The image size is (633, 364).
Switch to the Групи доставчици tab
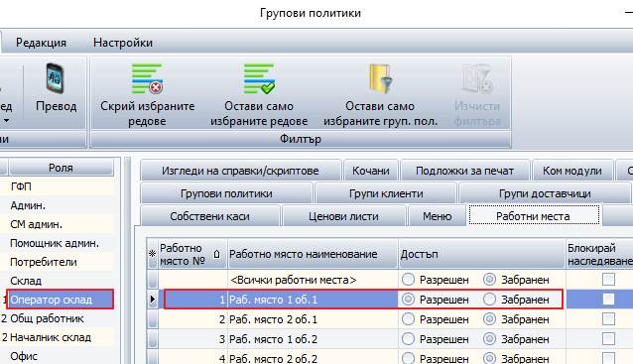click(x=545, y=193)
